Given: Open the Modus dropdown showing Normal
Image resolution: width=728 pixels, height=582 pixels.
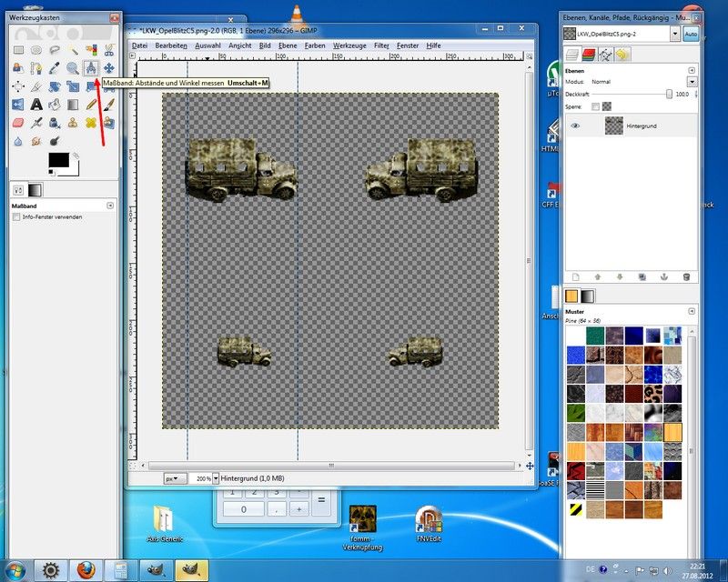Looking at the screenshot, I should [x=692, y=82].
